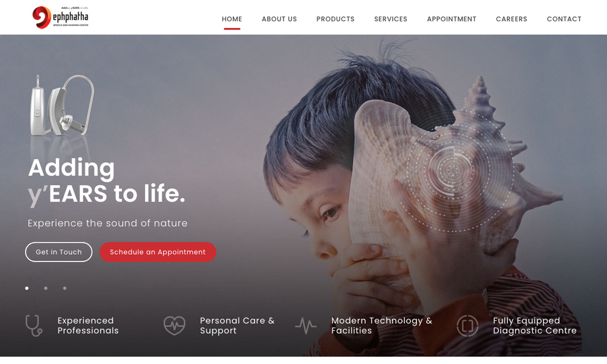Click the diagnostic centre scan icon
Screen dimensions: 607x364
(x=467, y=326)
